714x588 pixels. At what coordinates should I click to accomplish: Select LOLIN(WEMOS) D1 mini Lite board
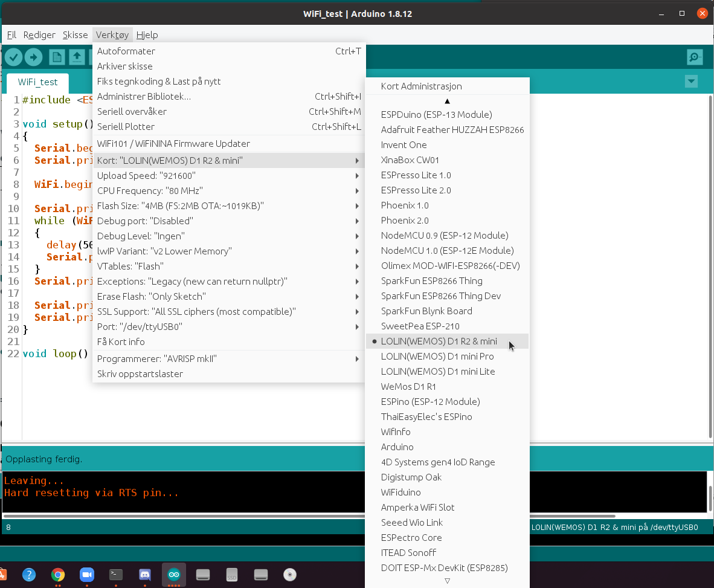click(447, 371)
